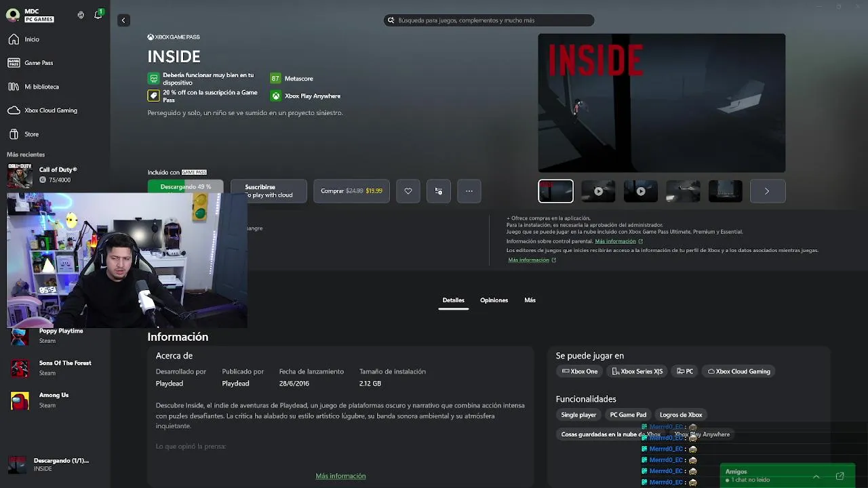Click the Xbox Play Anywhere badge at top
The width and height of the screenshot is (868, 488).
pyautogui.click(x=305, y=96)
